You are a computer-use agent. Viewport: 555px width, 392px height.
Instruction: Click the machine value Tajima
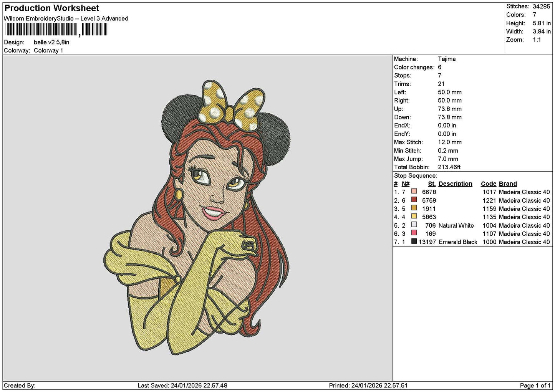[447, 59]
